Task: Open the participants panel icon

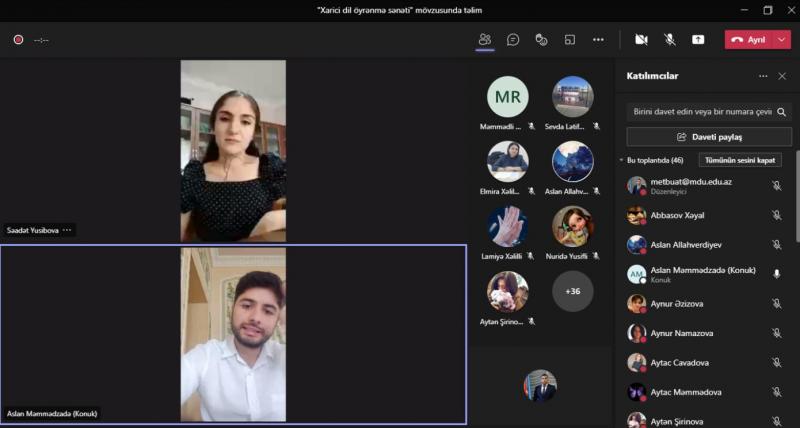Action: (485, 40)
